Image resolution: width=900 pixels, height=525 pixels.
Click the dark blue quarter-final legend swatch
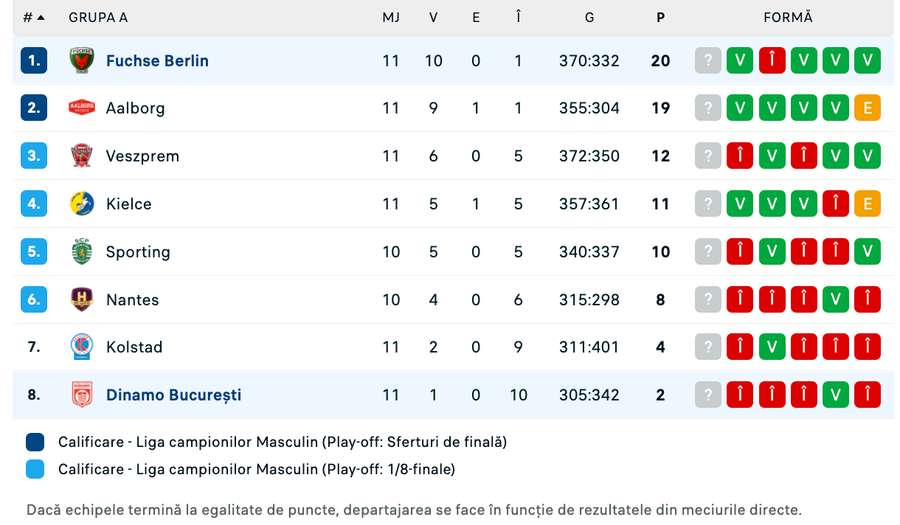click(x=36, y=442)
